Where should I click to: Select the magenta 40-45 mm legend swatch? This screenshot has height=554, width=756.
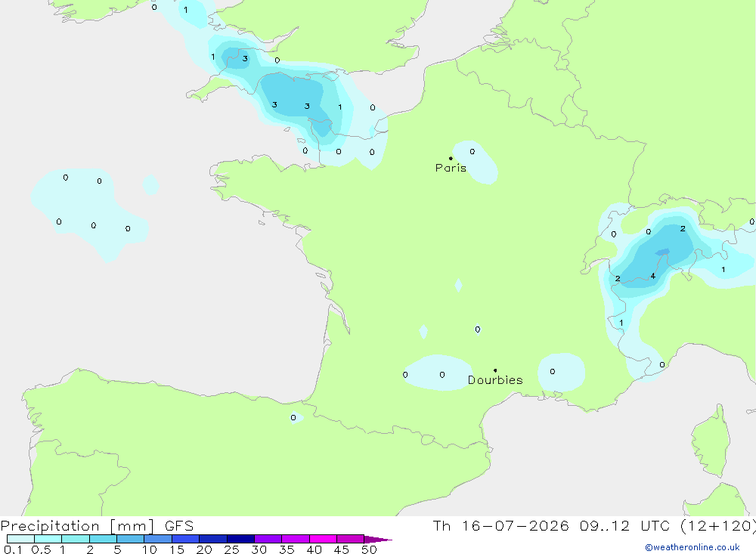pos(323,539)
